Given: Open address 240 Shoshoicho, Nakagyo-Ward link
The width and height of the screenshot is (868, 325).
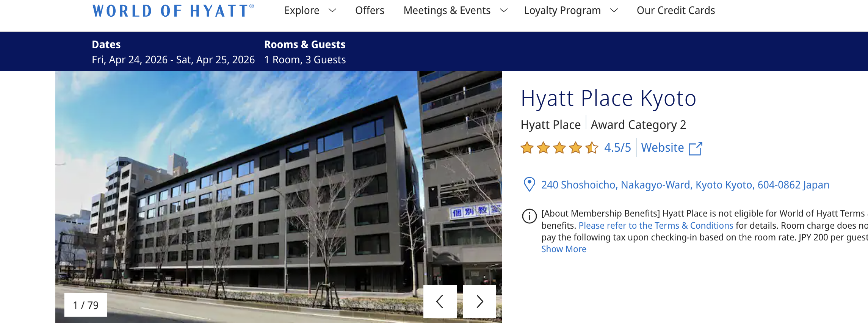Looking at the screenshot, I should pyautogui.click(x=685, y=185).
